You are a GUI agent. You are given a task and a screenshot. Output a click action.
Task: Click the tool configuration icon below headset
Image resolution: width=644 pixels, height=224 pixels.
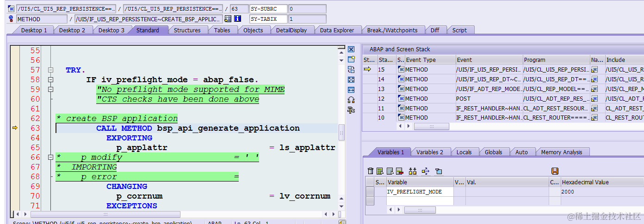[351, 110]
